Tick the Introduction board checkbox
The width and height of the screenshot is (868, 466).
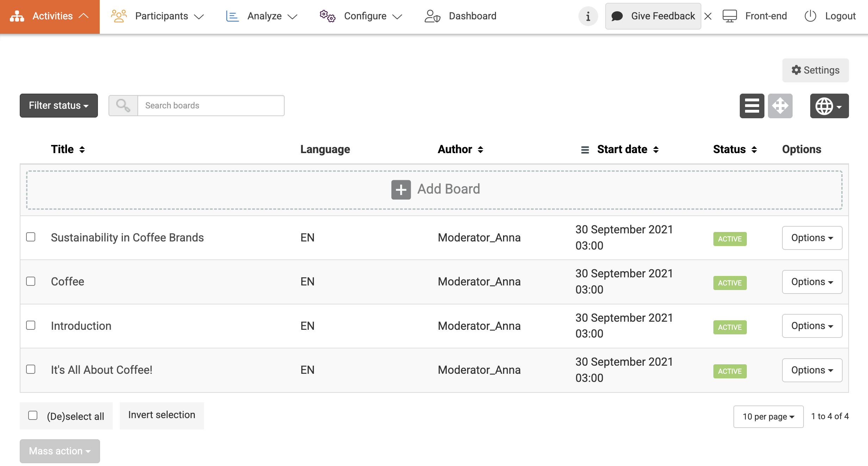tap(31, 325)
